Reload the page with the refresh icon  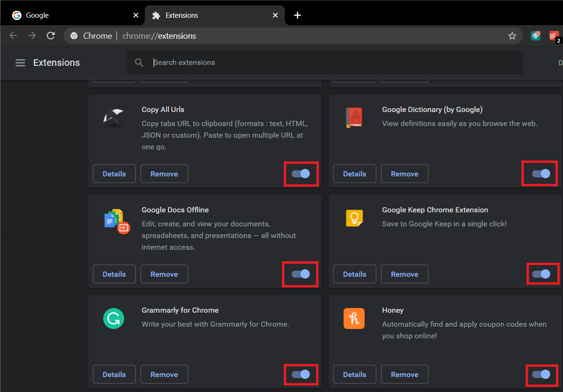(x=51, y=36)
